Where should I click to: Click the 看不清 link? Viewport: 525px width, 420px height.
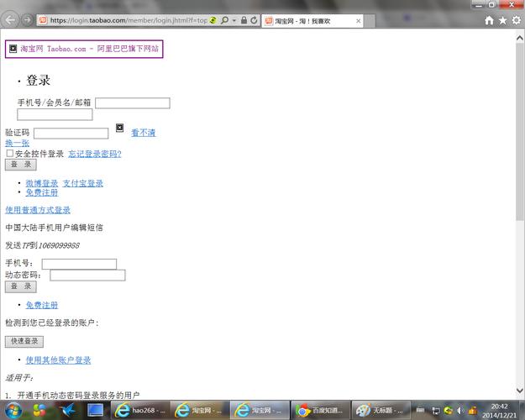(144, 133)
